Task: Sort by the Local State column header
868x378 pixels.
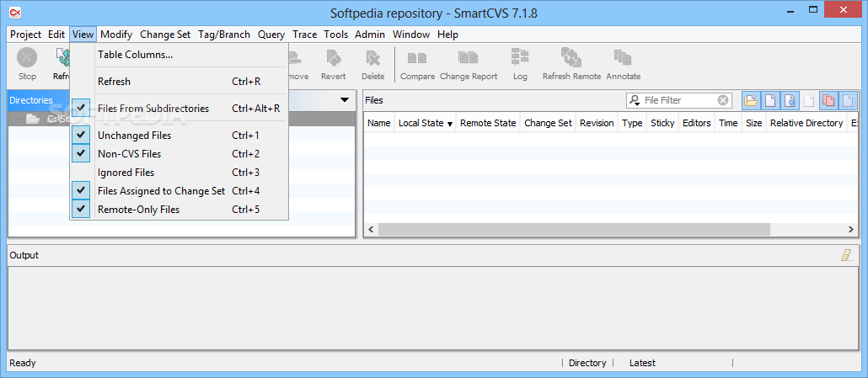Action: pyautogui.click(x=425, y=123)
